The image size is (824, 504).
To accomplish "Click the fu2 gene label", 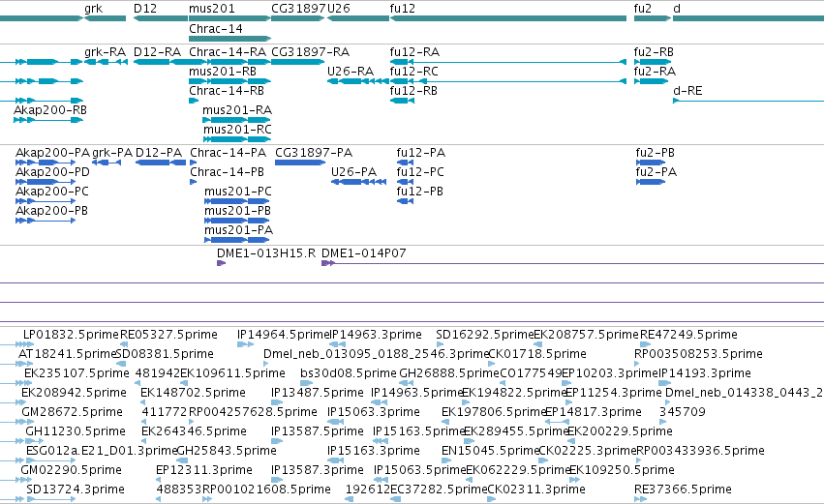I will pos(643,9).
